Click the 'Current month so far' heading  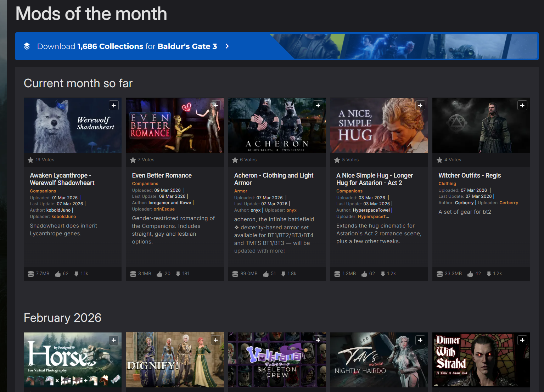pyautogui.click(x=78, y=83)
